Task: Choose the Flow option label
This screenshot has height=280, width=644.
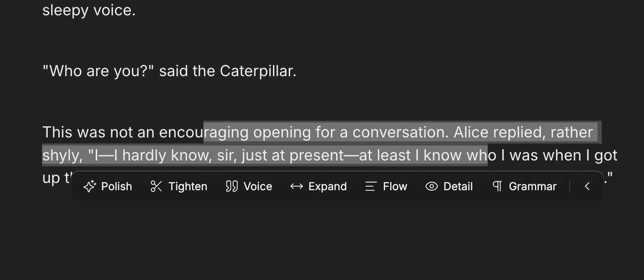Action: tap(395, 186)
